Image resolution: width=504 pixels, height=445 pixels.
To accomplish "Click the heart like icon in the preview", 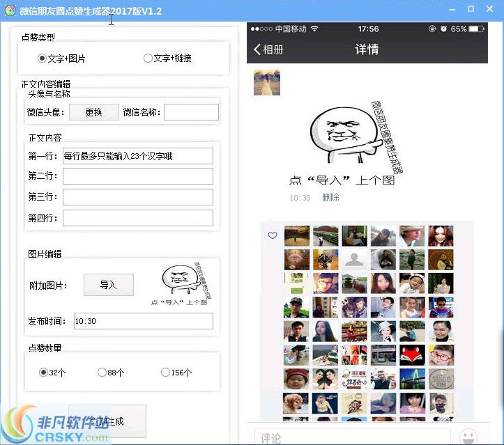I will point(273,235).
